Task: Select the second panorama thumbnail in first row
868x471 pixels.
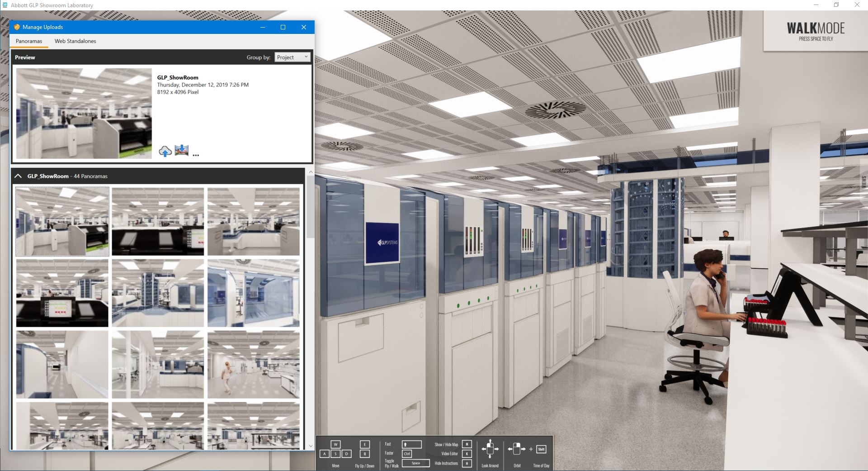Action: pyautogui.click(x=158, y=222)
